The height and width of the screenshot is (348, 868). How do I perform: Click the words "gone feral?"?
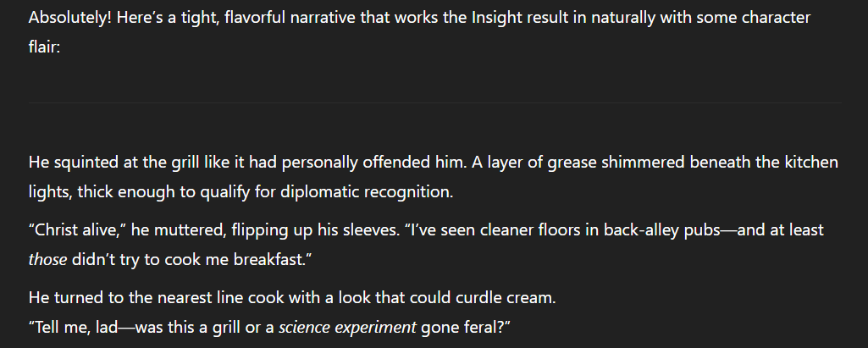tap(462, 328)
